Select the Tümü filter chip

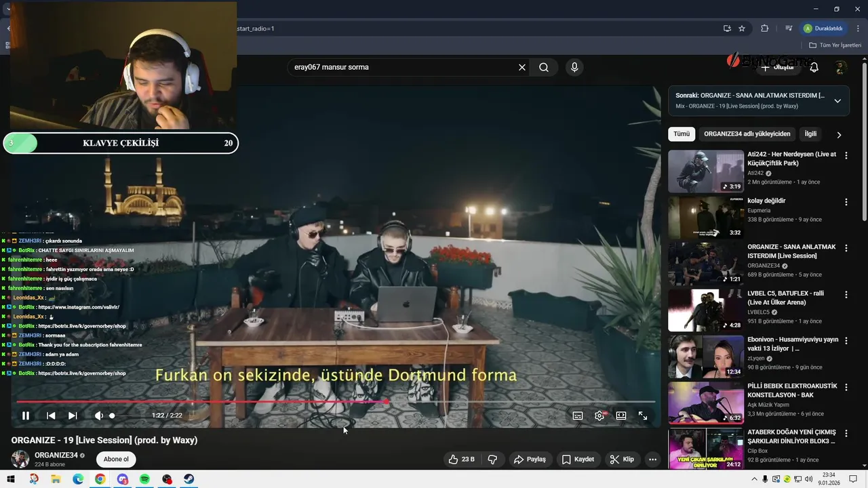[682, 134]
